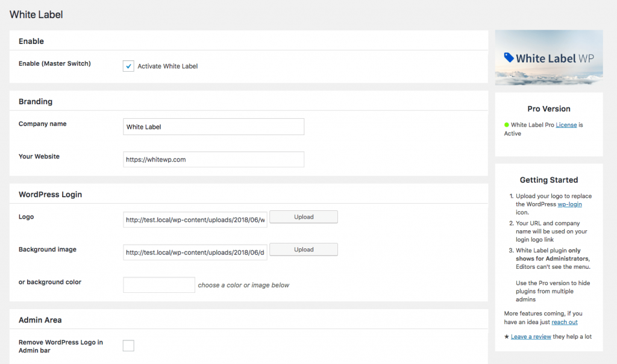Edit the Your Website URL field
Image resolution: width=617 pixels, height=364 pixels.
[213, 159]
